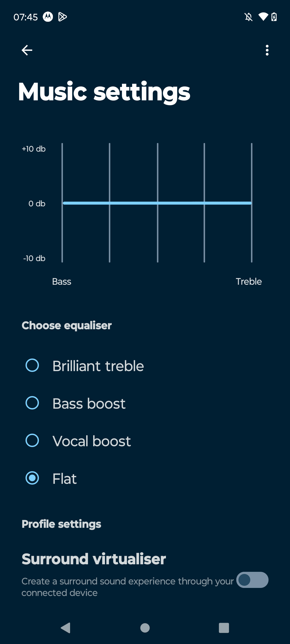
Task: Click the Treble band equaliser slider
Action: (x=252, y=203)
